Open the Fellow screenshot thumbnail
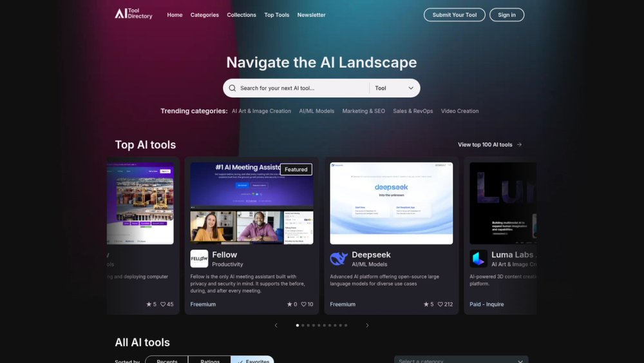The height and width of the screenshot is (363, 644). pyautogui.click(x=252, y=203)
